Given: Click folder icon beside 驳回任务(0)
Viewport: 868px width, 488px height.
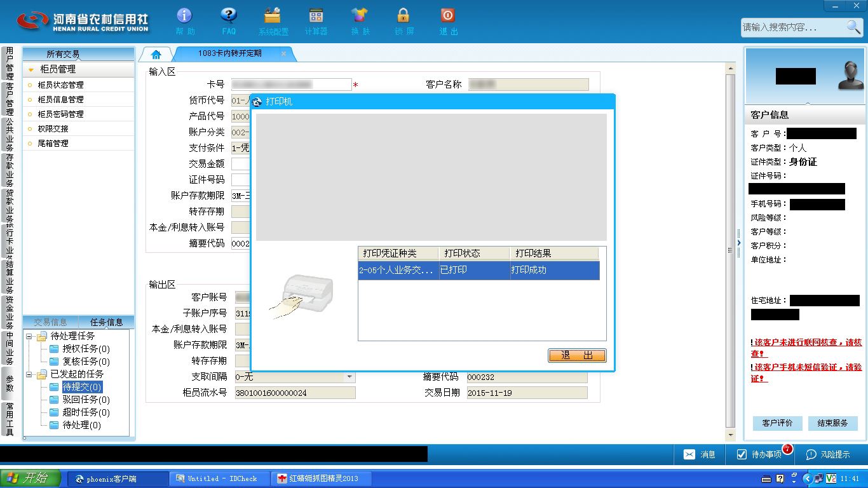Looking at the screenshot, I should coord(54,400).
